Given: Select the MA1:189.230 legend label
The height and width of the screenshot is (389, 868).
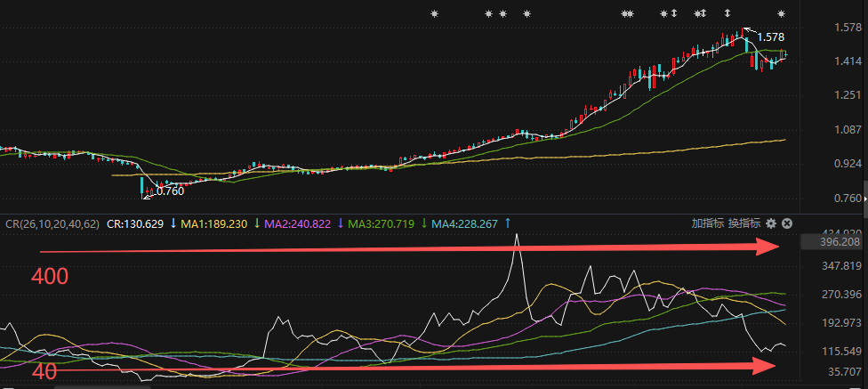Looking at the screenshot, I should 214,223.
